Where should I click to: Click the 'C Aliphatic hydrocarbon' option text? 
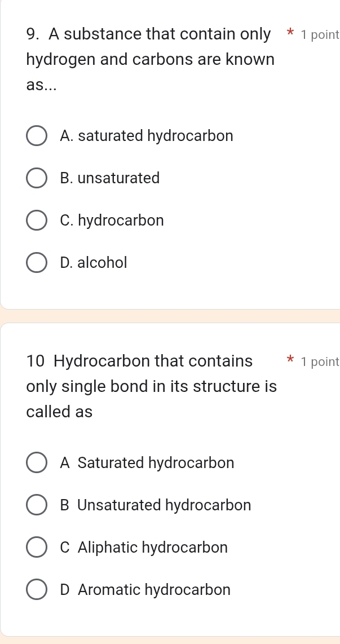point(144,547)
